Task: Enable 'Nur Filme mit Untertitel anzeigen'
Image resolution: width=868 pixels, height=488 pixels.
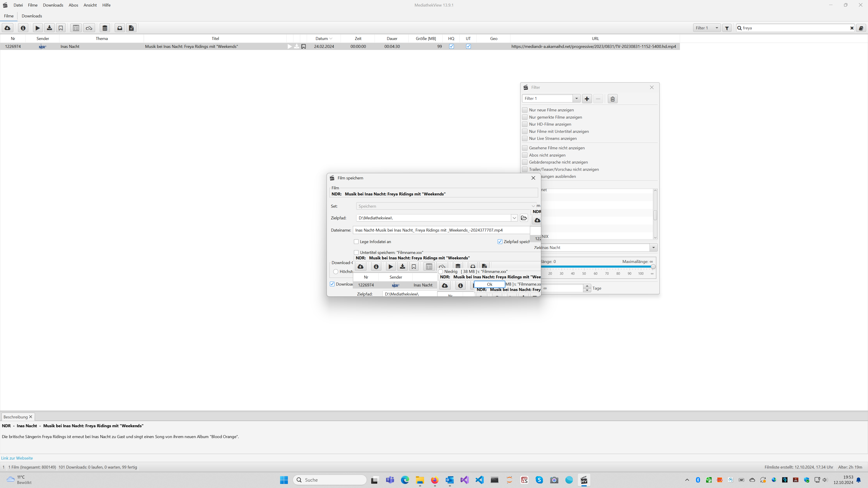Action: 525,131
